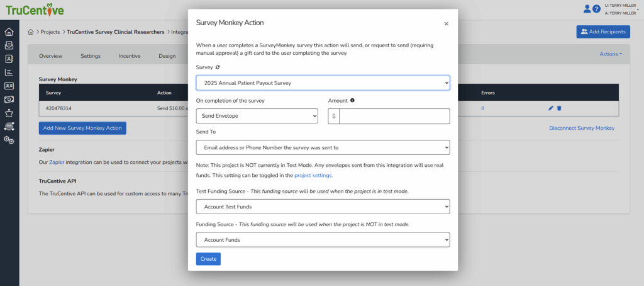The height and width of the screenshot is (286, 644).
Task: Click the money bill sidebar icon
Action: (x=9, y=100)
